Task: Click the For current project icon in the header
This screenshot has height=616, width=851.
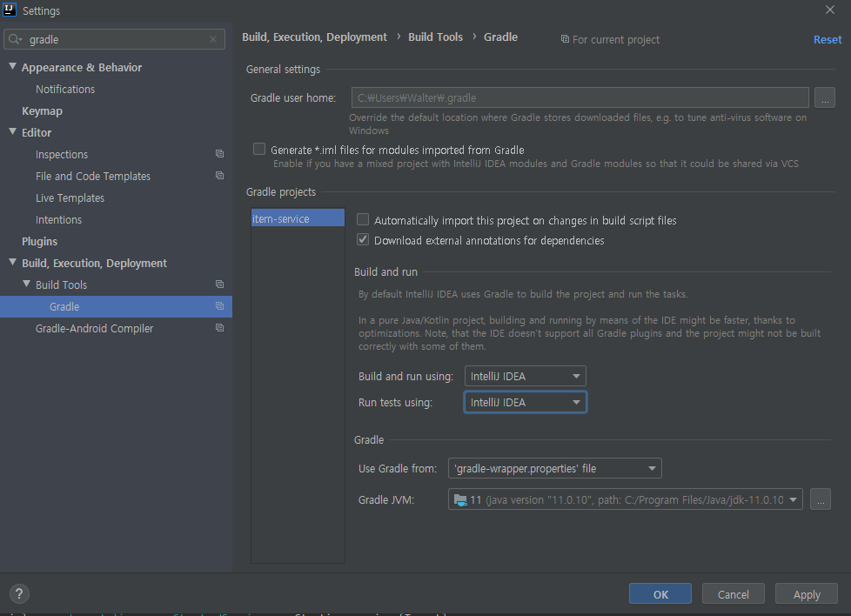Action: pos(565,39)
